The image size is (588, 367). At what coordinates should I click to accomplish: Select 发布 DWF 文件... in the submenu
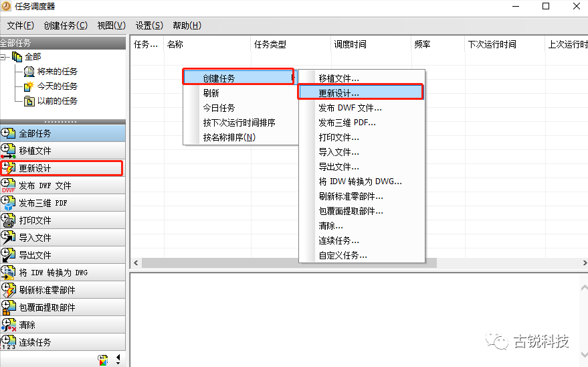[362, 108]
